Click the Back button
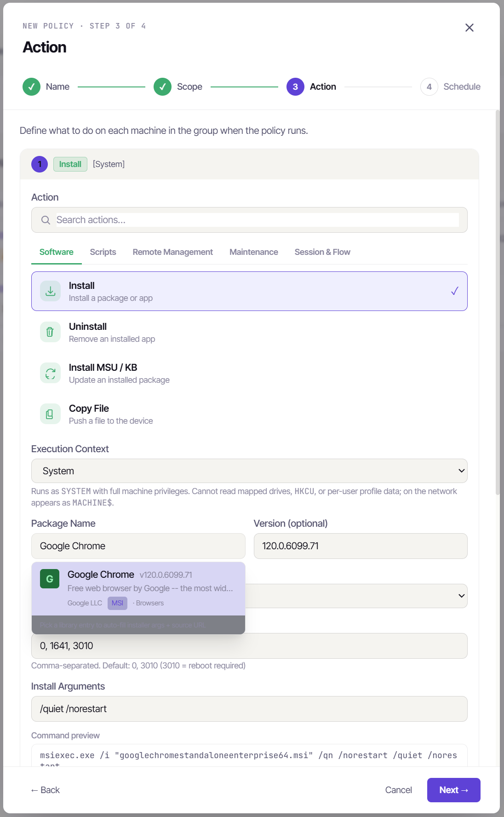Image resolution: width=504 pixels, height=817 pixels. click(x=45, y=790)
